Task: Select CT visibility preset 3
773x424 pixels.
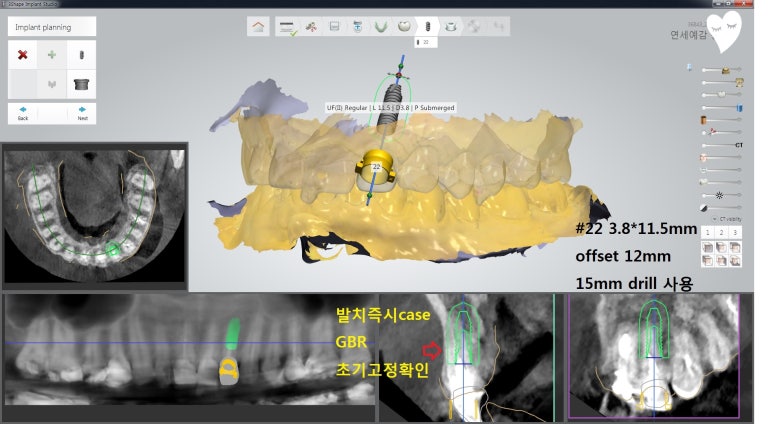Action: (733, 232)
